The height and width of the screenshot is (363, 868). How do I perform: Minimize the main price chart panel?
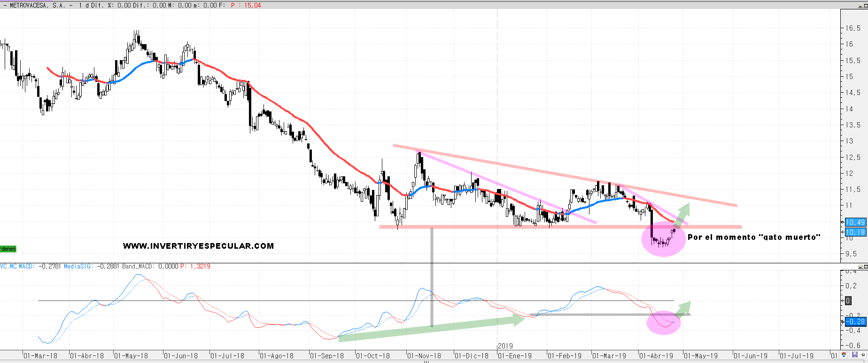(x=860, y=5)
